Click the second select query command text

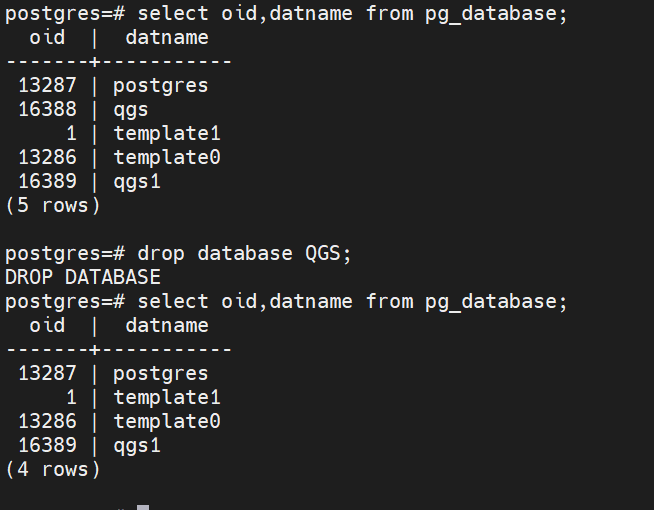coord(352,301)
